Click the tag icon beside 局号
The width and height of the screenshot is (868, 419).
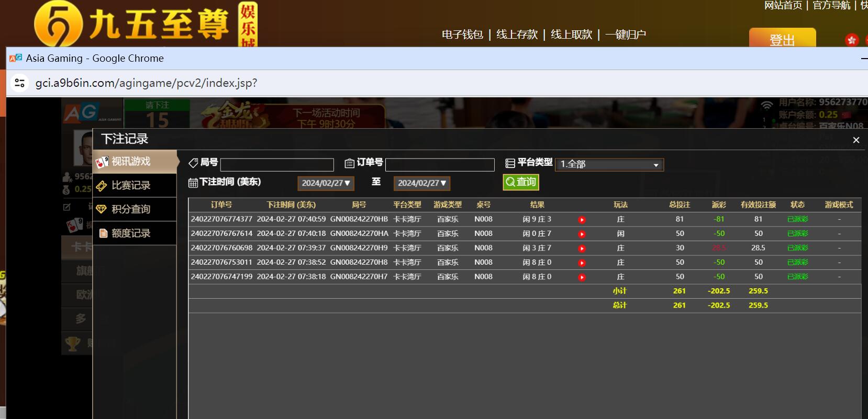(193, 163)
